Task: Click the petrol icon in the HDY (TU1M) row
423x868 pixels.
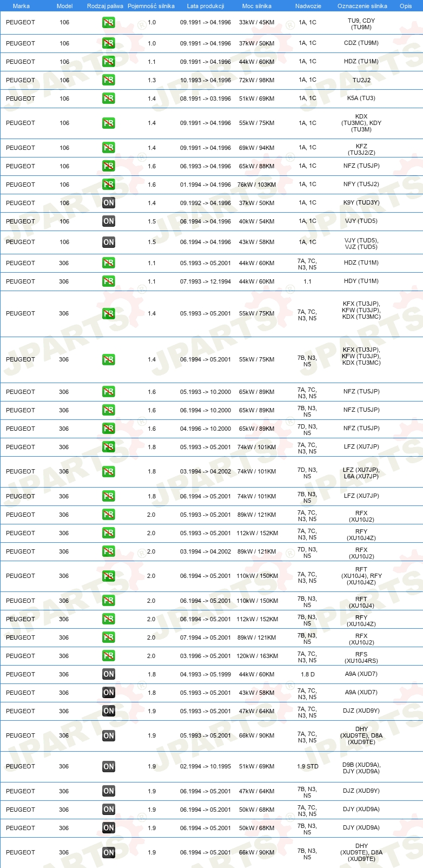Action: coord(109,281)
